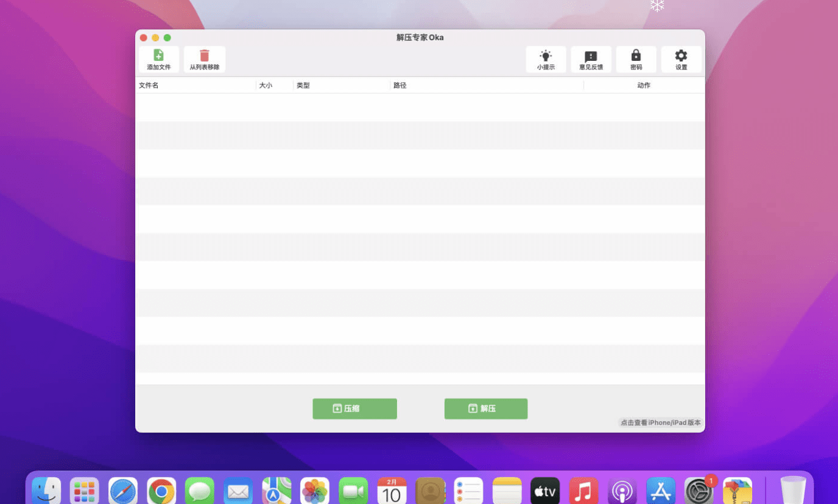Select the 路径 column header
The height and width of the screenshot is (504, 838).
[400, 86]
